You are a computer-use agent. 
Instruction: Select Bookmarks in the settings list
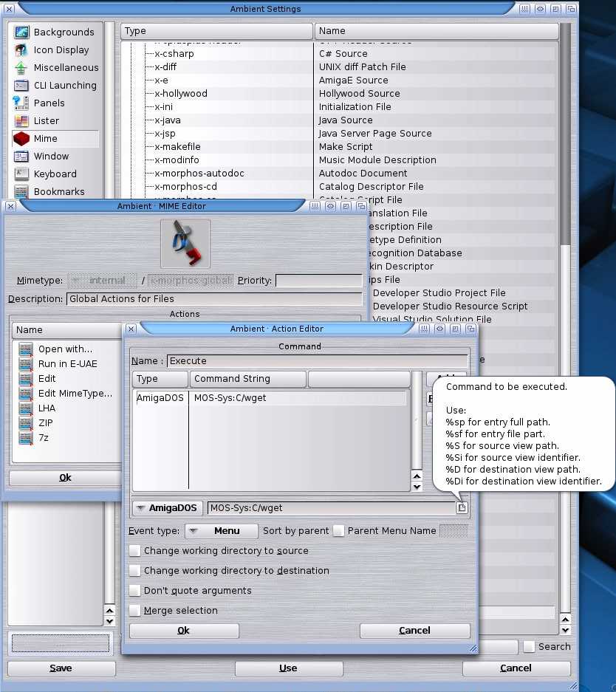pos(58,192)
